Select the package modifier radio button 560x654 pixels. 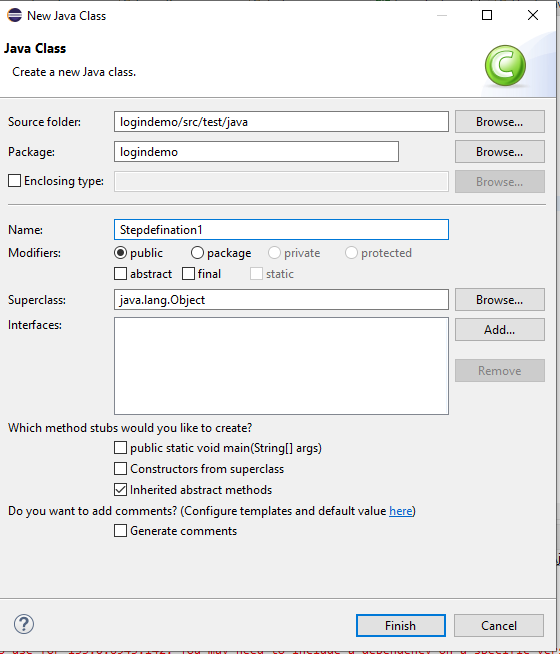pos(197,253)
